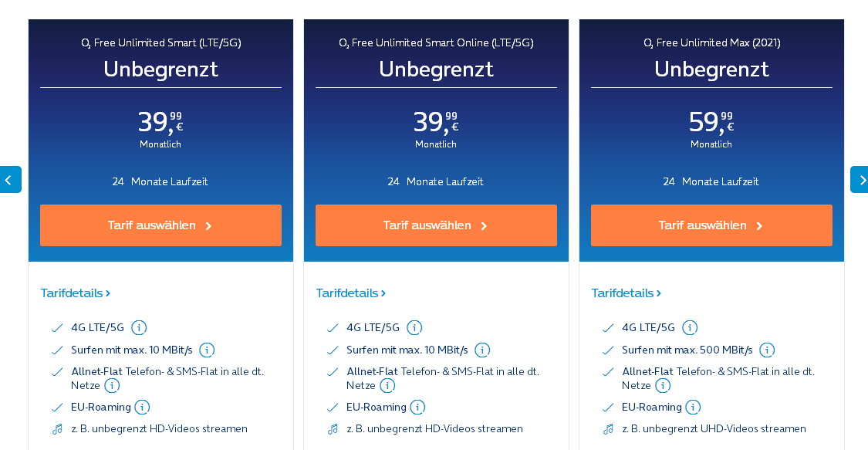Click info icon for 10 MBit/s in Smart Online card

click(x=482, y=350)
